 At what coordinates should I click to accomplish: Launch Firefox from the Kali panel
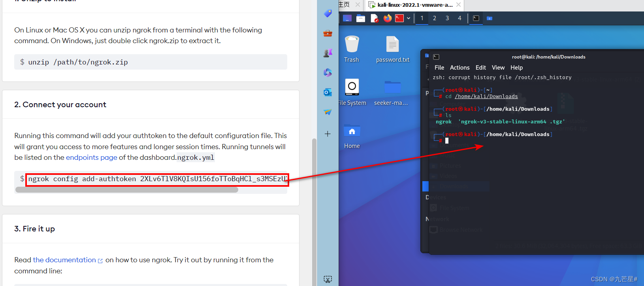point(387,18)
